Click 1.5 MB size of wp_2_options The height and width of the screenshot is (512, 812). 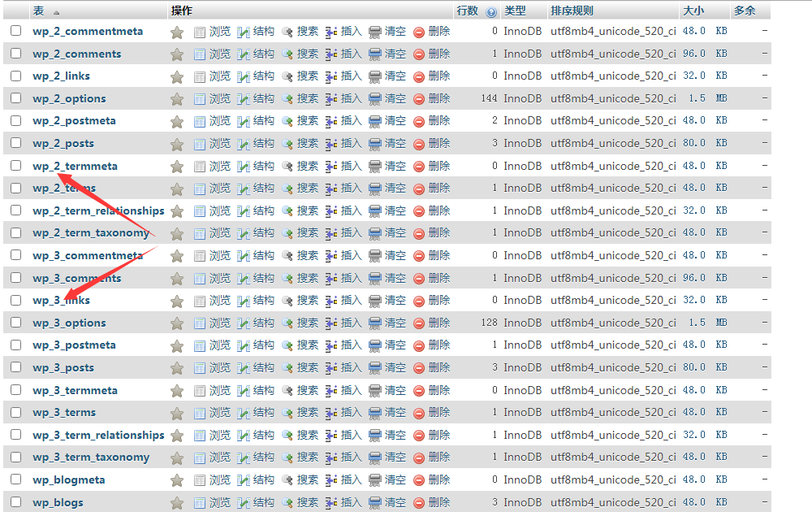click(708, 98)
